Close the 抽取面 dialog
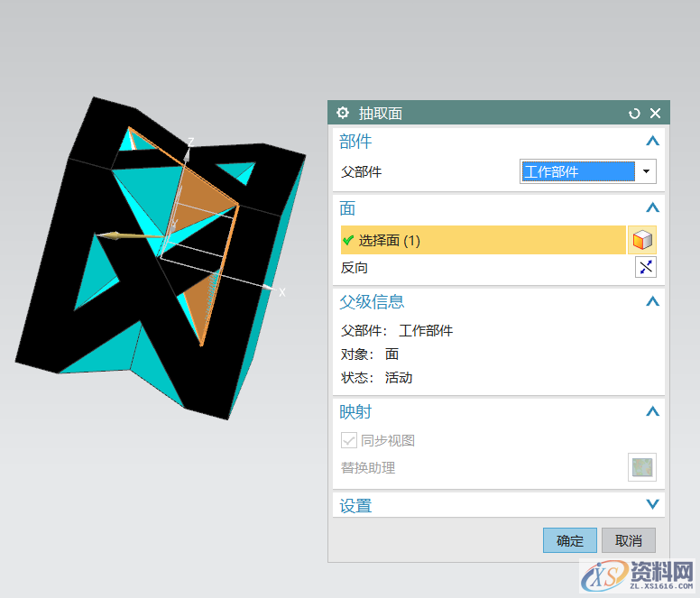The width and height of the screenshot is (700, 598). pos(655,114)
